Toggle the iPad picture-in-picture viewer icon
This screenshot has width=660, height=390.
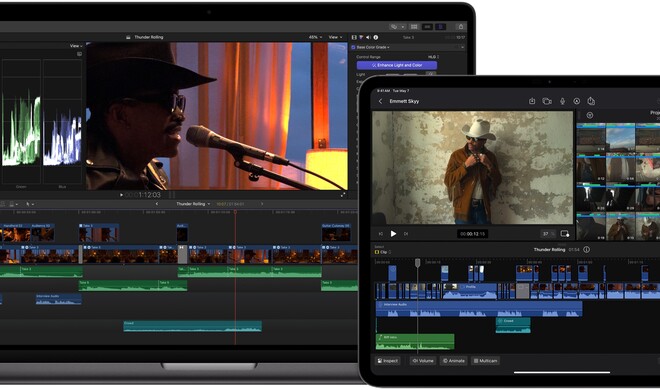(564, 234)
